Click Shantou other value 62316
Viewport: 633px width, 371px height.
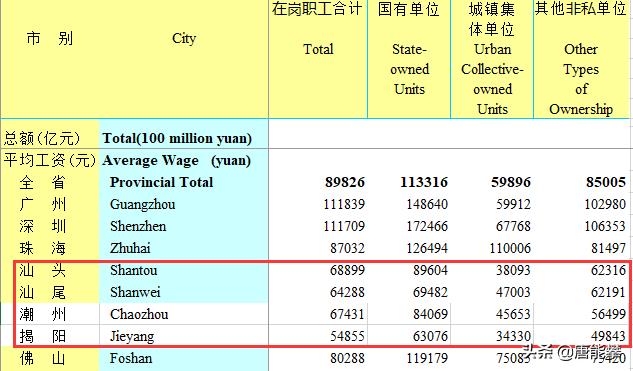pyautogui.click(x=608, y=270)
